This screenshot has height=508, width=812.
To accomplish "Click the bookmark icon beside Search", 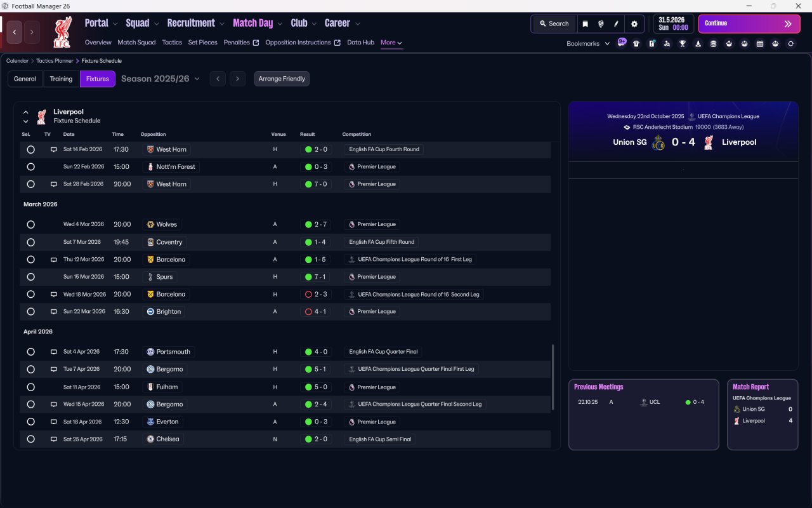I will [x=585, y=23].
